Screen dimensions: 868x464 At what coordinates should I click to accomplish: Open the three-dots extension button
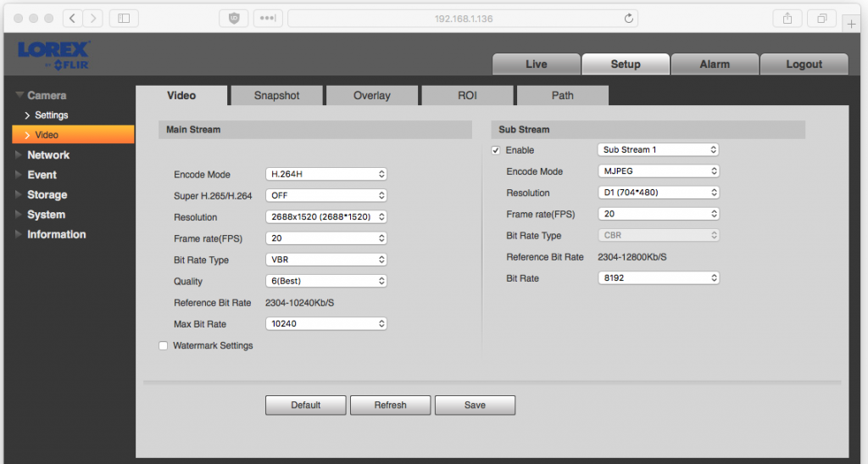(x=269, y=19)
